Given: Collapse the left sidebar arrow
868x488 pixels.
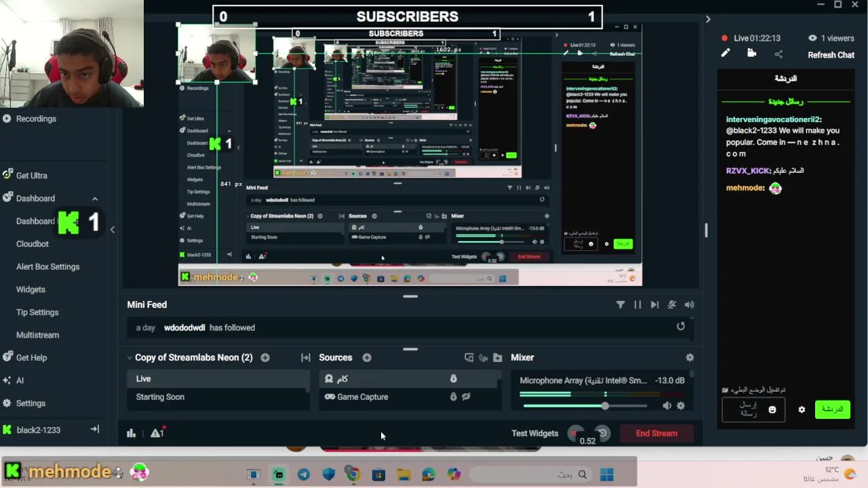Looking at the screenshot, I should [113, 230].
